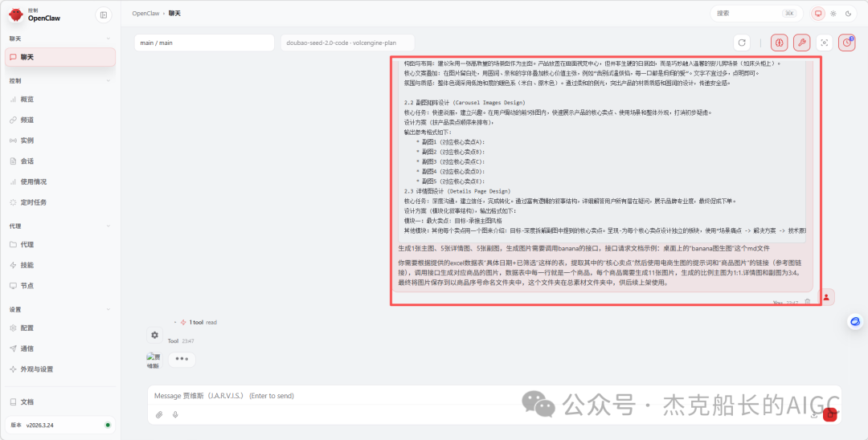Refresh chat with circular arrow icon

[x=742, y=43]
